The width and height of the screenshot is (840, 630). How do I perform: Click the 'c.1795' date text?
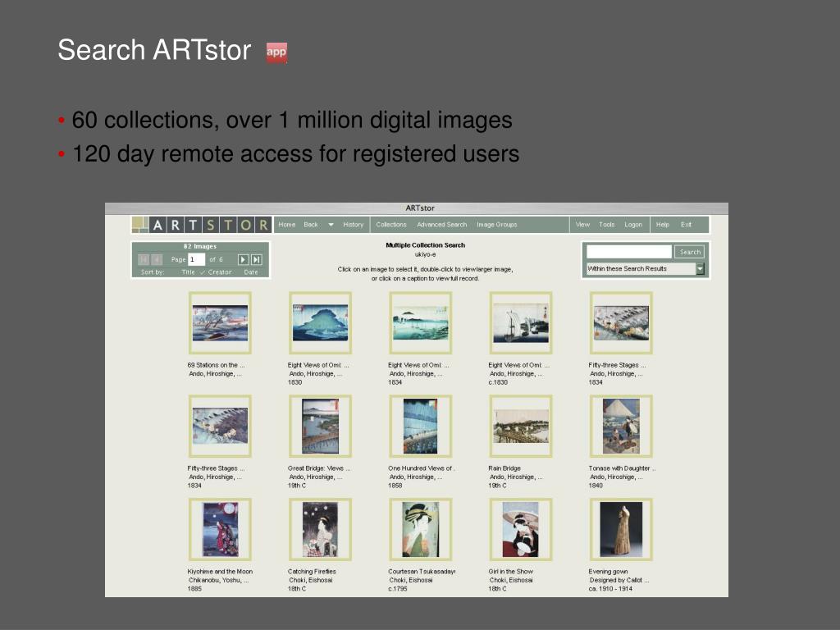pyautogui.click(x=398, y=589)
